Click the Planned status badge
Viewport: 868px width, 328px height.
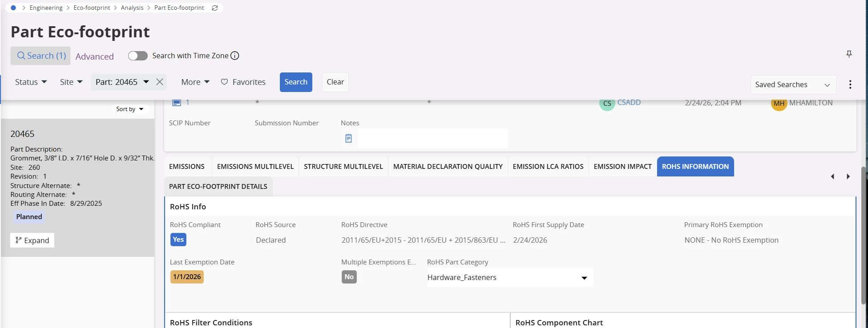click(29, 217)
